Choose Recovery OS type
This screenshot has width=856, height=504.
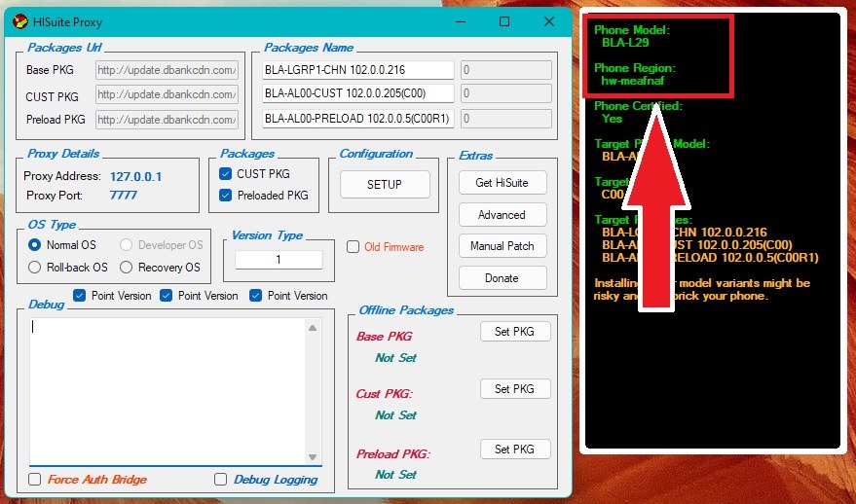click(x=127, y=268)
